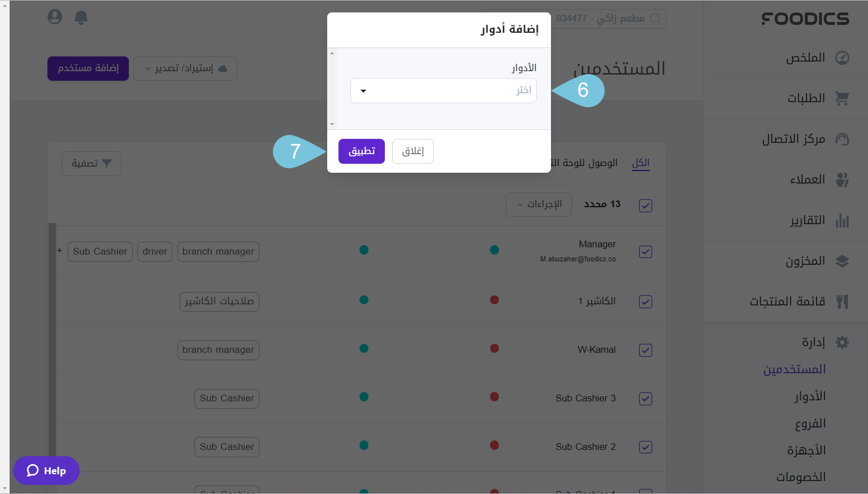The image size is (868, 494).
Task: Open the Help chat widget
Action: click(46, 470)
